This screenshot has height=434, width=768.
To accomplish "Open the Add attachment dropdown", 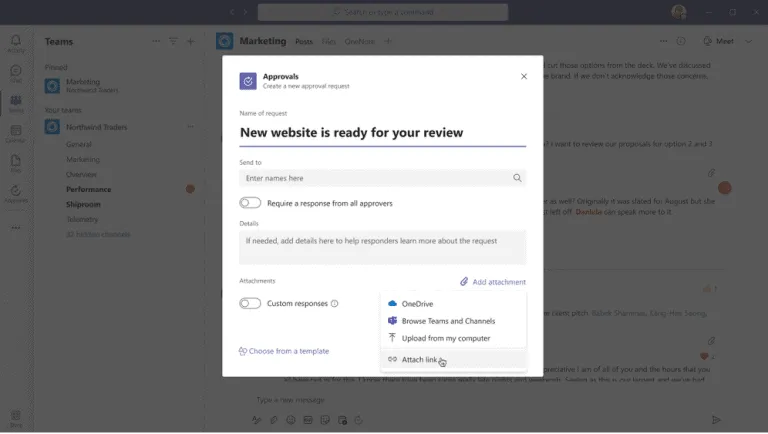I will point(492,282).
